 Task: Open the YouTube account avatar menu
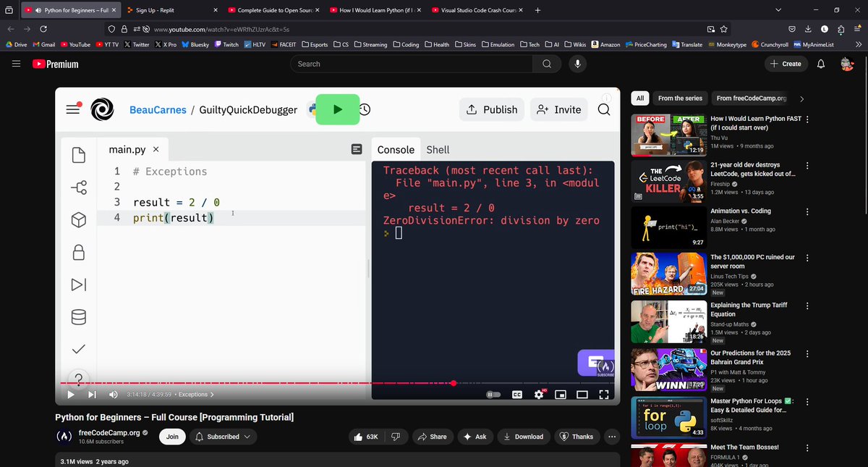[x=847, y=64]
